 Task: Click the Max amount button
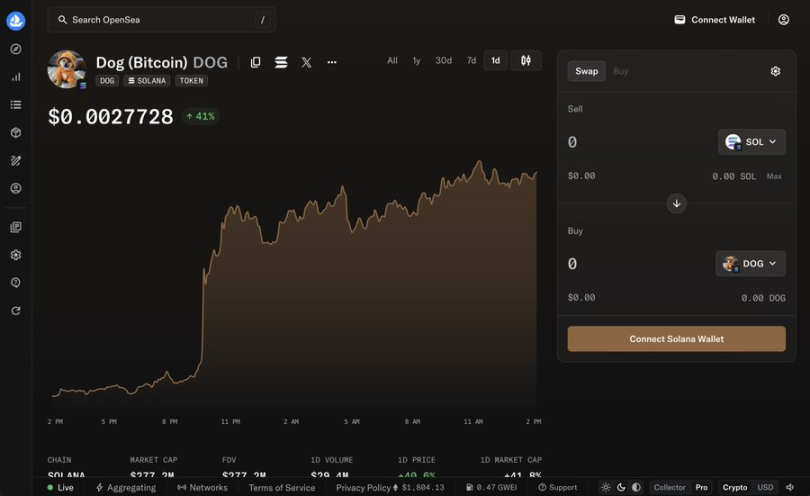(774, 176)
